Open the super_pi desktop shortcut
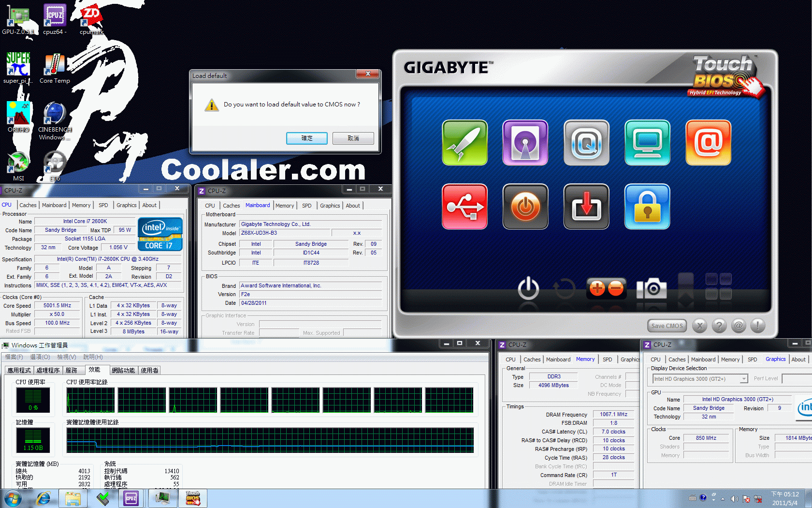The image size is (812, 508). pos(18,68)
